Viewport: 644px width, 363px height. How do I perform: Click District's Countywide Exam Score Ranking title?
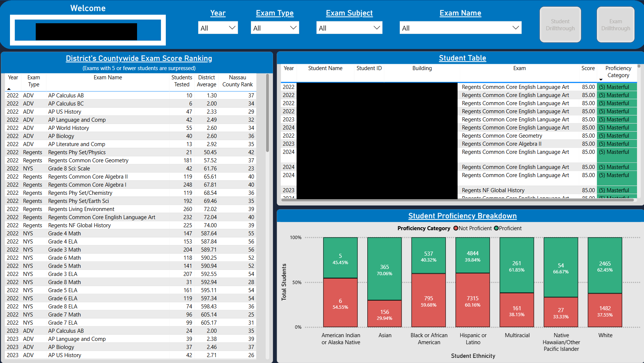(139, 58)
